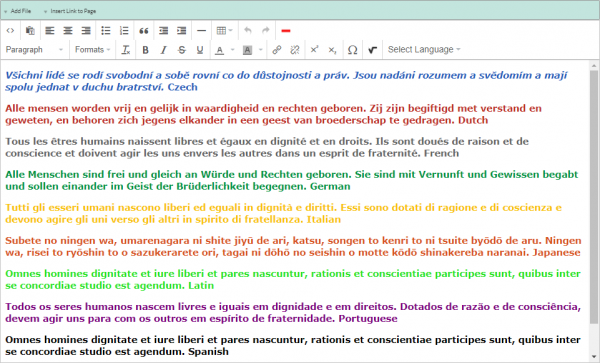Click the scrollbar down arrow

tap(593, 356)
